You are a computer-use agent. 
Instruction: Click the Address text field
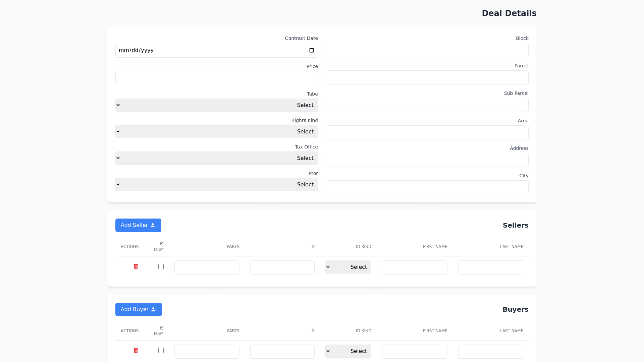click(x=427, y=160)
